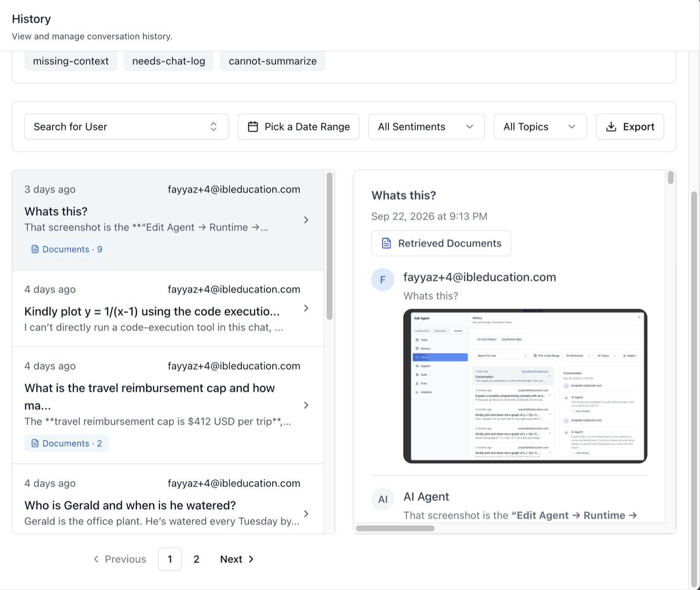Click chevron arrow on 'Kindly plot y = 1/(x-1)' row

click(306, 308)
